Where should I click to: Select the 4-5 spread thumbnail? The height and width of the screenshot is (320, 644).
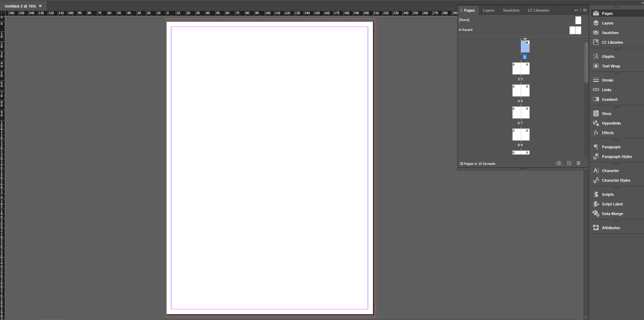pyautogui.click(x=520, y=91)
